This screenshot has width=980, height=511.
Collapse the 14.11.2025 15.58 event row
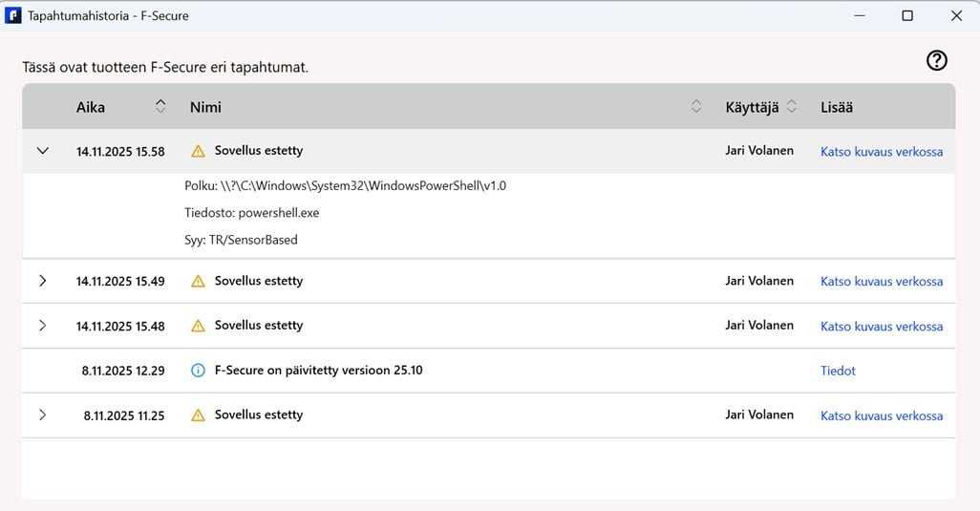click(42, 151)
